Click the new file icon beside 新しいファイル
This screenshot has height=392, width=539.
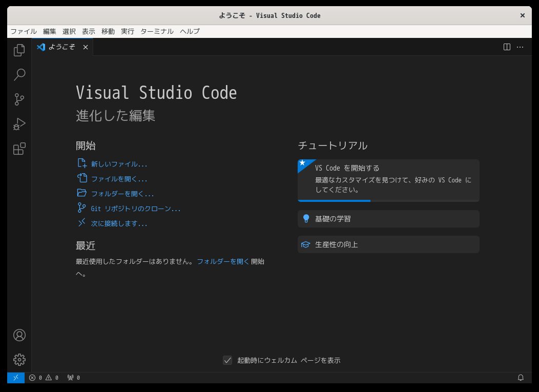point(82,163)
